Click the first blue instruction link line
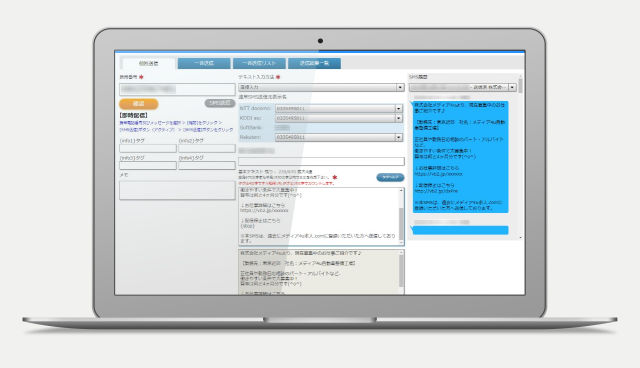The image size is (640, 368). (x=171, y=123)
